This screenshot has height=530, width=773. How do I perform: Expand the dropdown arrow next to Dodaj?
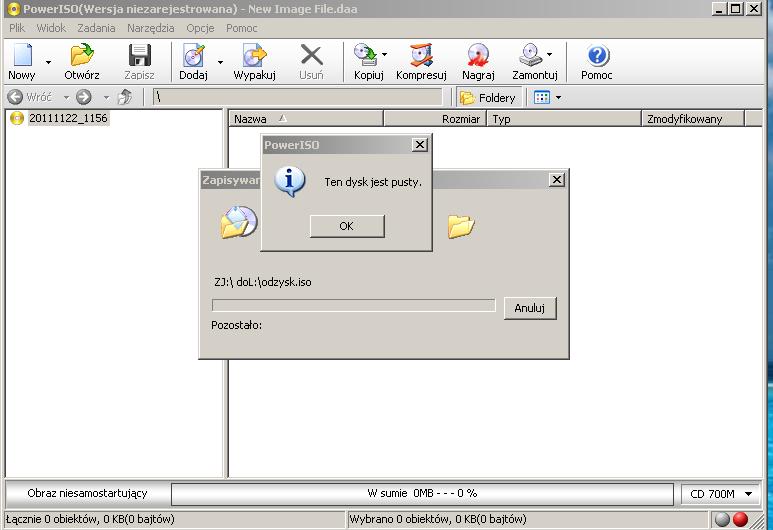tap(220, 62)
